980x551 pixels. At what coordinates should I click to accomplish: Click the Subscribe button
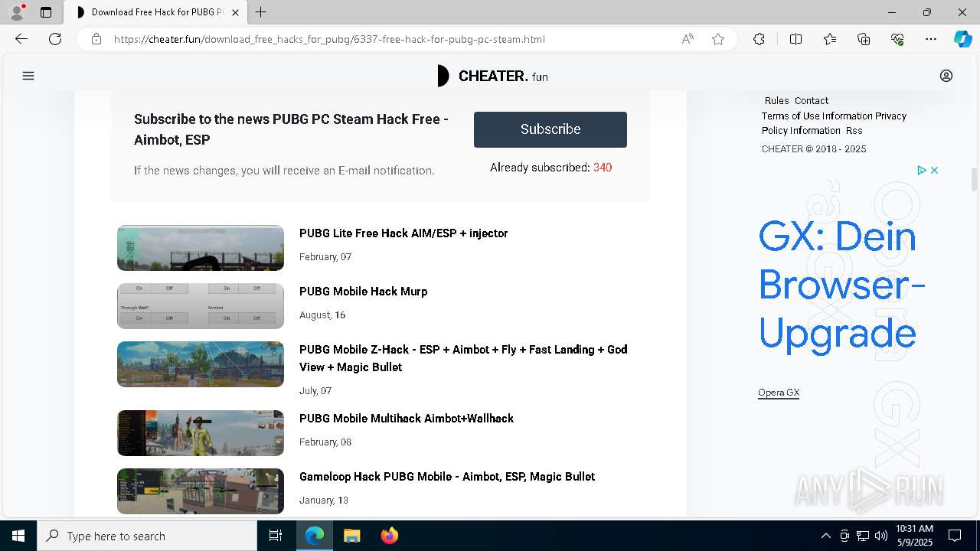click(550, 129)
